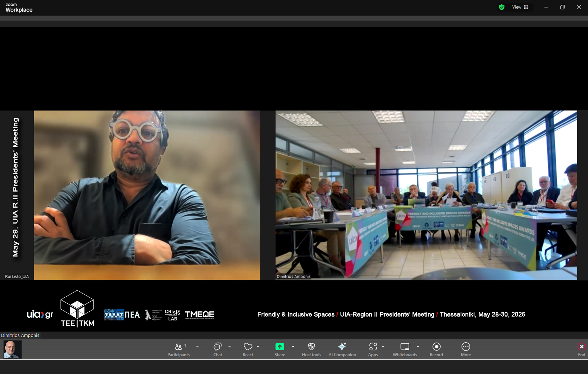Restore down the Zoom window
The width and height of the screenshot is (588, 374).
coord(562,7)
